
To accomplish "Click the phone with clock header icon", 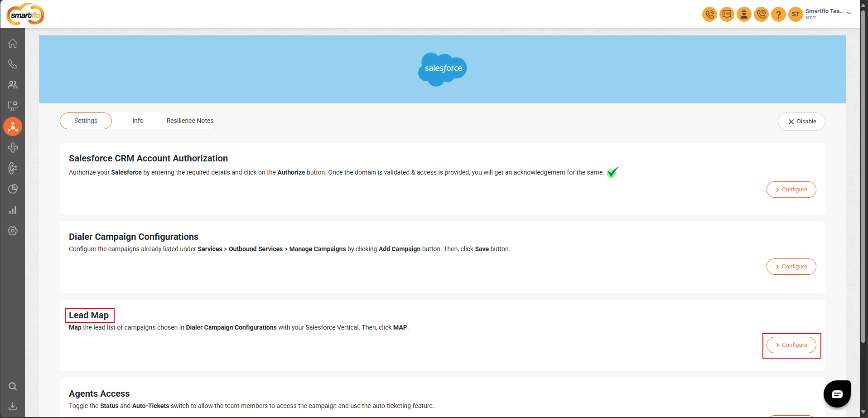I will coord(761,14).
